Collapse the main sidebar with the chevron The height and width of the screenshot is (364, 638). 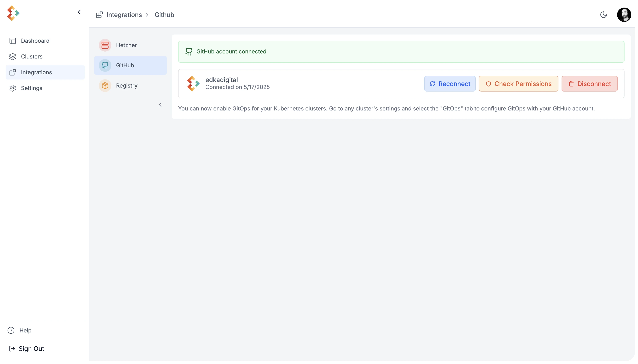click(79, 12)
